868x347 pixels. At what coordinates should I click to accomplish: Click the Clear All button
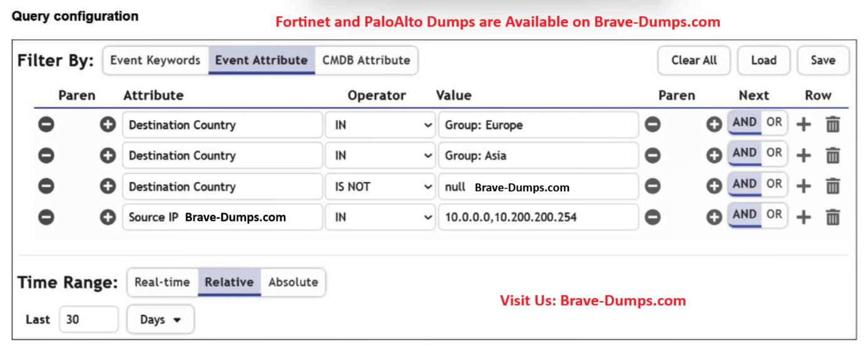[694, 61]
